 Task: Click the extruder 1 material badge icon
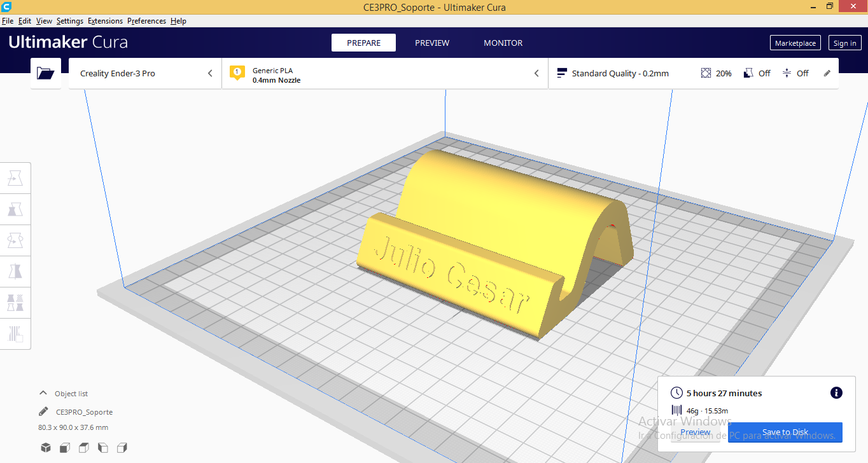click(x=237, y=73)
